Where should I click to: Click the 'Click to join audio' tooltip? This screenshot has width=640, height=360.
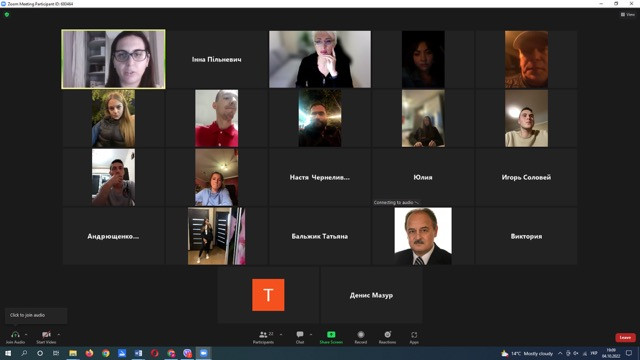pyautogui.click(x=36, y=315)
